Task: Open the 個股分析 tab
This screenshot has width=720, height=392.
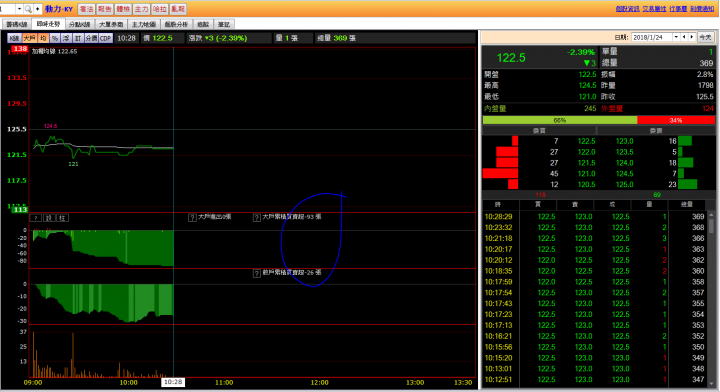Action: point(176,24)
